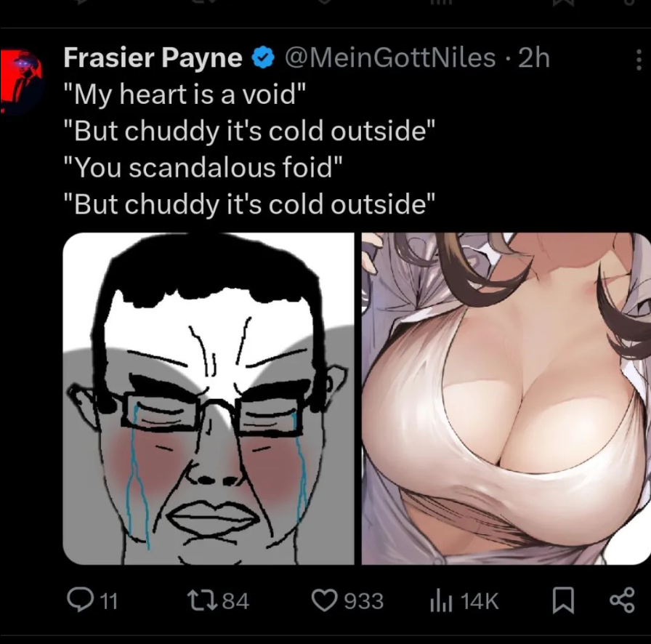Click the "You scandalous foid" line
This screenshot has height=644, width=651.
(203, 167)
